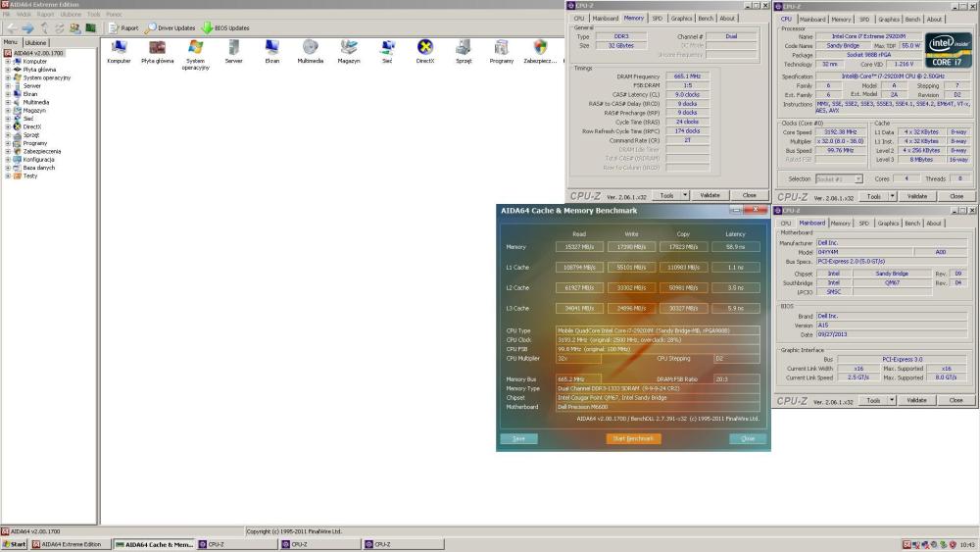Viewport: 980px width, 552px height.
Task: Select Serwer in the sidebar tree
Action: (x=32, y=85)
